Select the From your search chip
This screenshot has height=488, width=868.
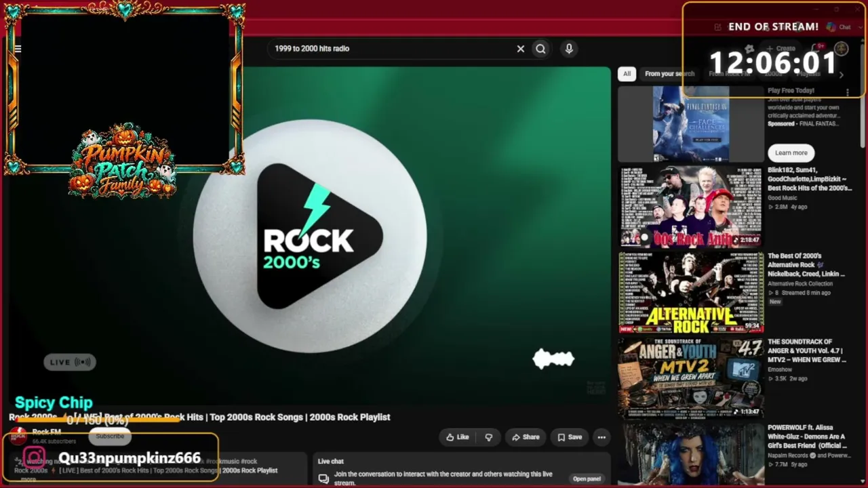670,74
